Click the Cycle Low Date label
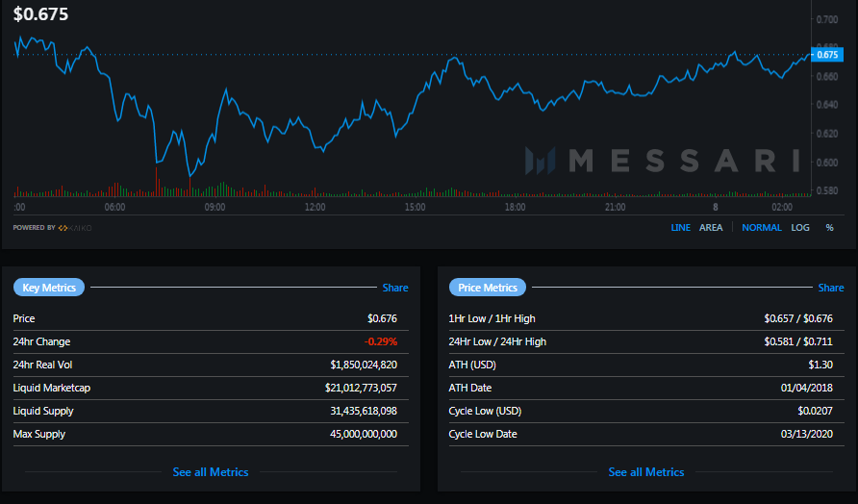Viewport: 858px width, 504px height. tap(483, 434)
